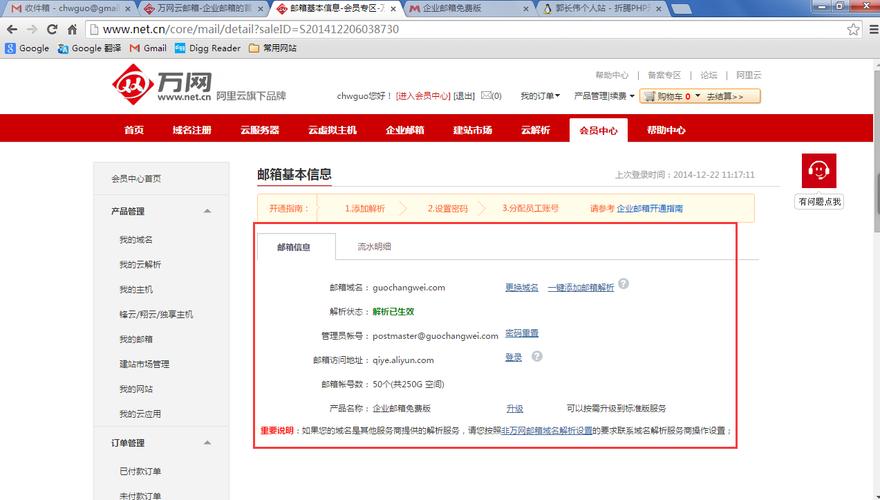Expand the 我的订单 dropdown
The width and height of the screenshot is (880, 500).
coord(540,96)
